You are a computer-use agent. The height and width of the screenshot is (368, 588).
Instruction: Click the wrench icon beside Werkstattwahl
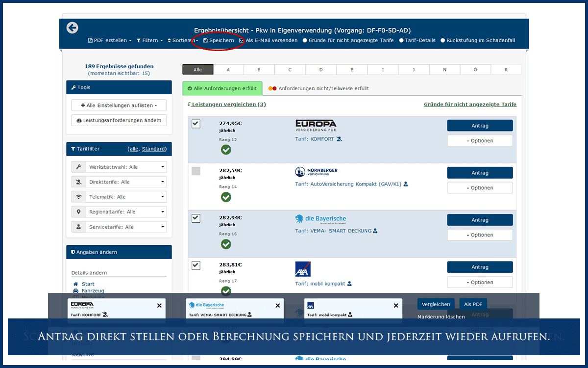[78, 167]
